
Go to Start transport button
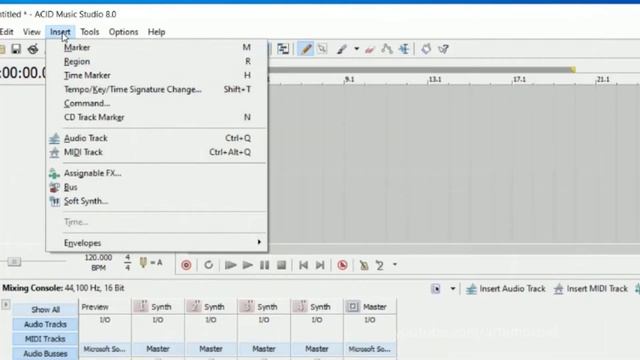coord(303,265)
